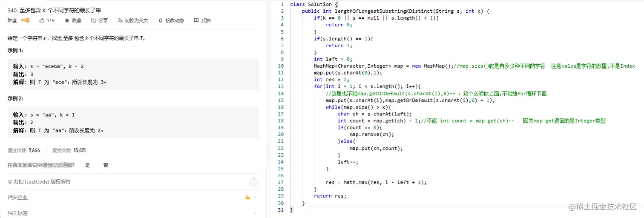Viewport: 644px width, 218px height.
Task: Click line number 13 in the gutter
Action: point(281,86)
